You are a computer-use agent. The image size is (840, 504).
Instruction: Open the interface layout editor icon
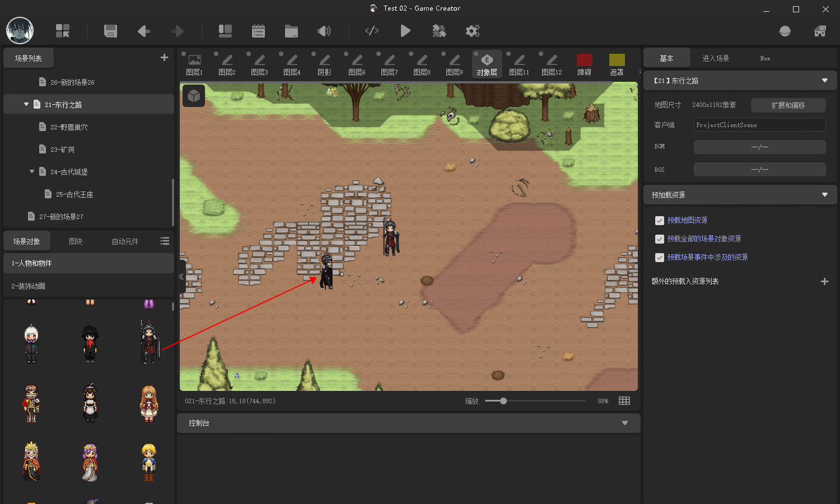225,31
